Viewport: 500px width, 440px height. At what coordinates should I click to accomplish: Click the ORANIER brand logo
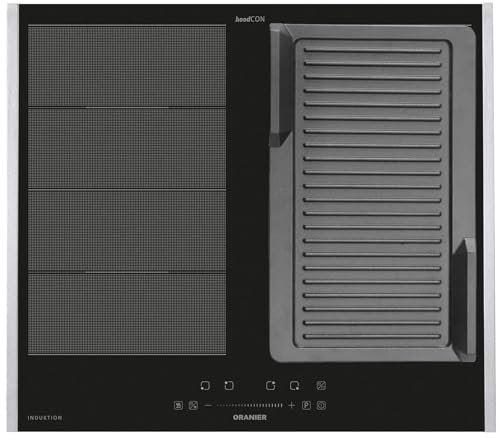250,417
